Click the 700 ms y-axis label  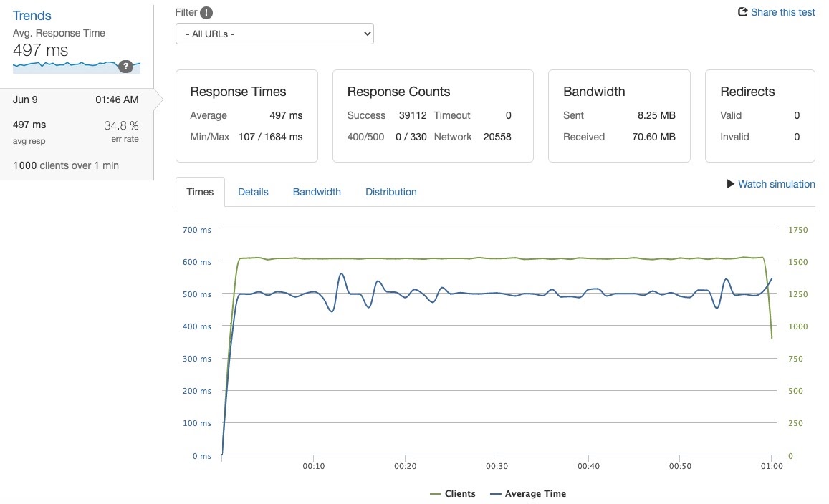pos(196,230)
